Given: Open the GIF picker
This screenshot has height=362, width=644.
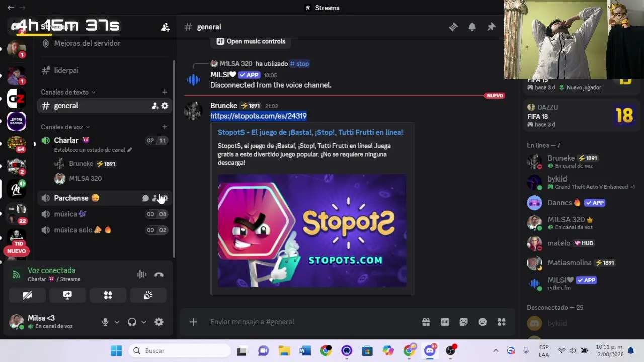Looking at the screenshot, I should tap(445, 322).
